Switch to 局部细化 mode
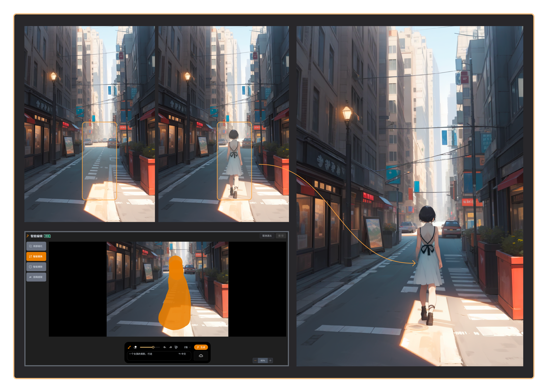The height and width of the screenshot is (392, 547). 36,246
